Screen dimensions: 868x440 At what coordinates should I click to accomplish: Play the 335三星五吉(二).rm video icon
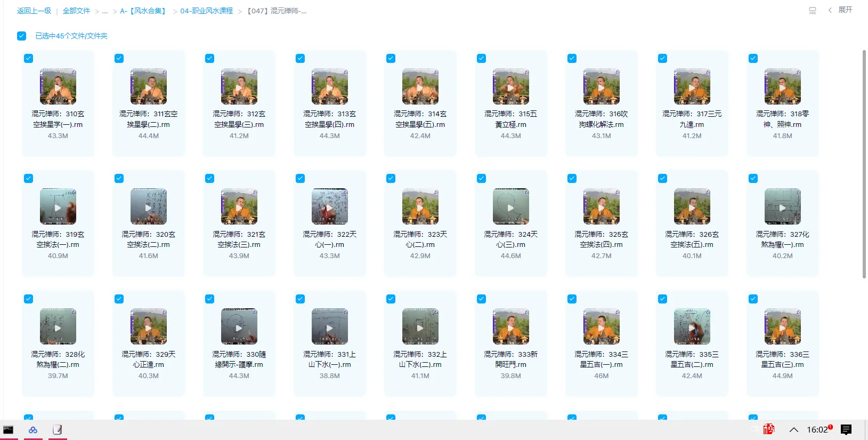(692, 326)
